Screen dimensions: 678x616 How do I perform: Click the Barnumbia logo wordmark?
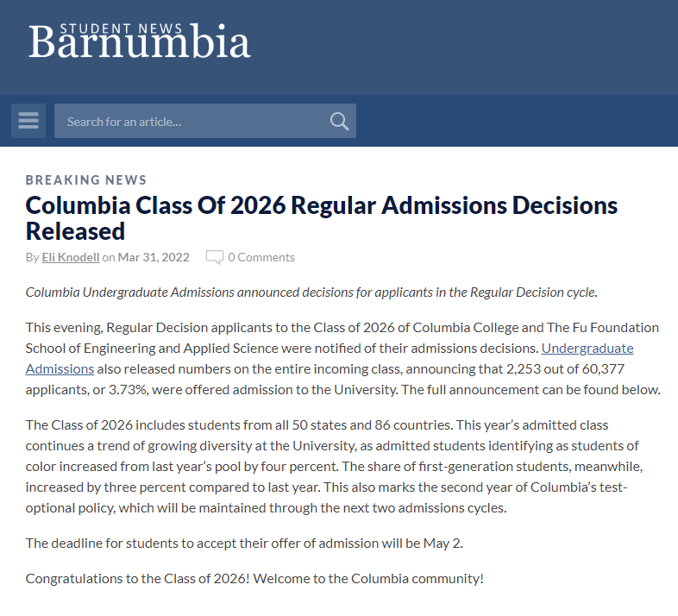coord(140,42)
